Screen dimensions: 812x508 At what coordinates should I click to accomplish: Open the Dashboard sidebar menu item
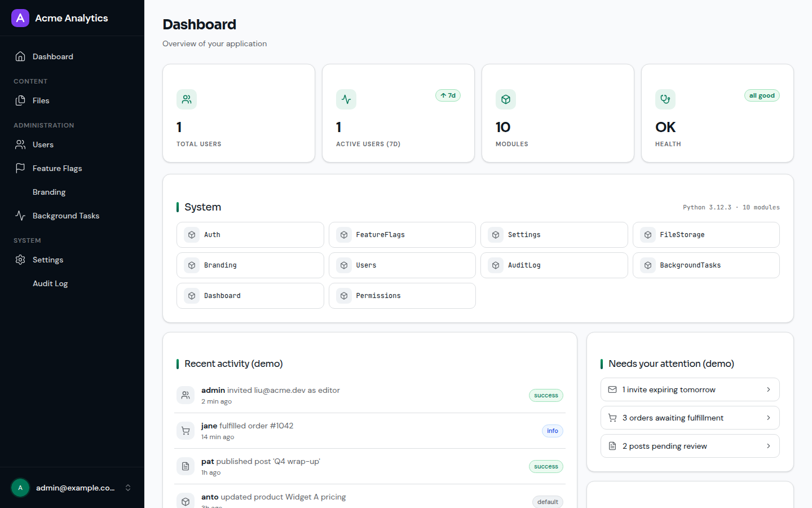[x=72, y=56]
